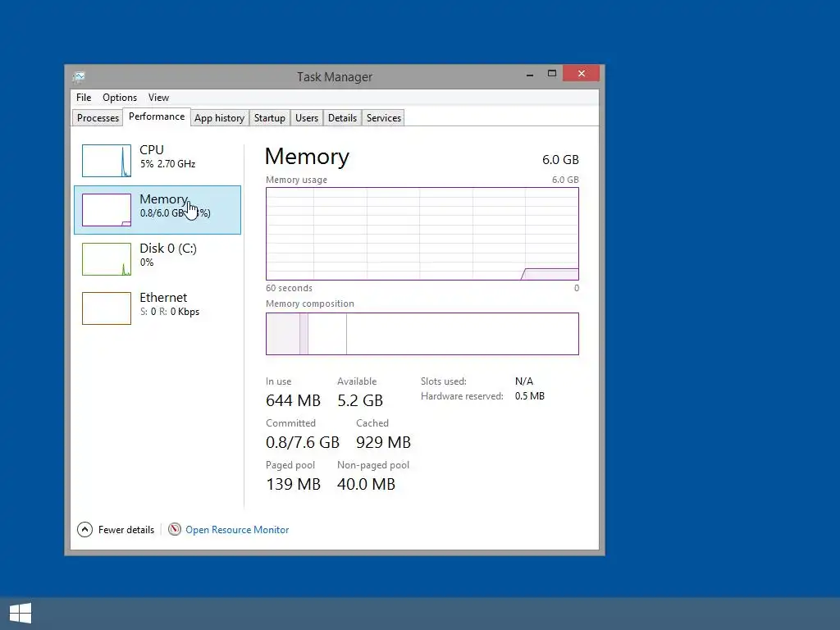This screenshot has width=840, height=630.
Task: Click the In use 644 MB value
Action: [293, 400]
